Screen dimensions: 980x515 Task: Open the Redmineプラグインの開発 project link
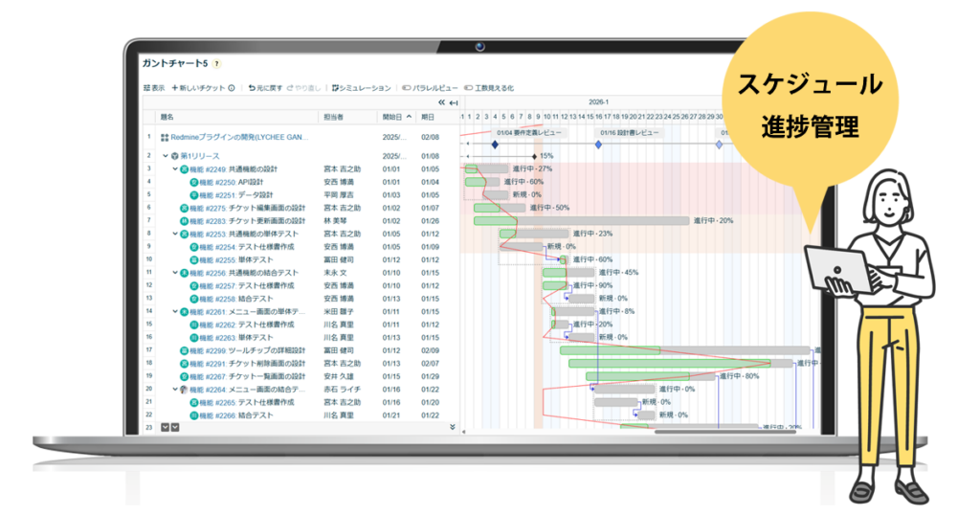239,137
